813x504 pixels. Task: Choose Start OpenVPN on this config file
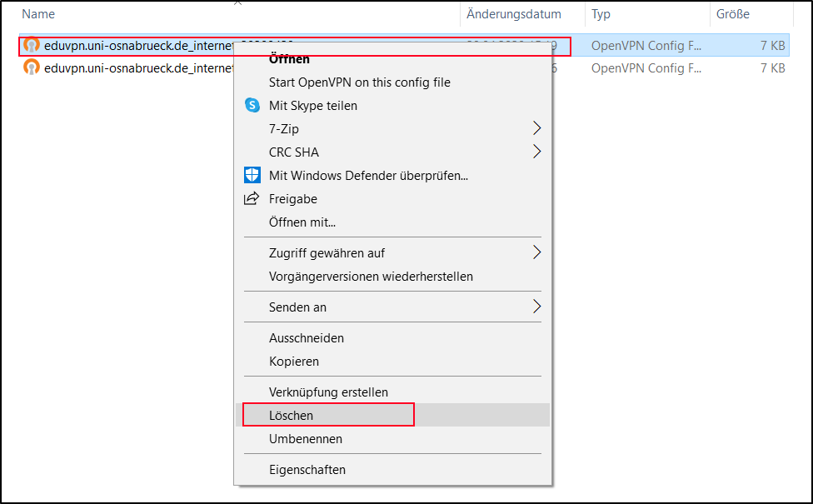click(x=359, y=82)
